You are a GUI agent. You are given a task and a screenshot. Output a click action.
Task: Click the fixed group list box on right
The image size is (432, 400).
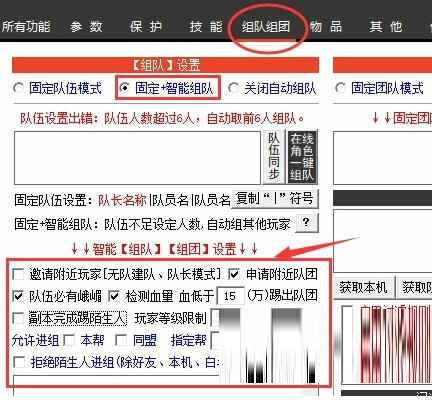[383, 158]
